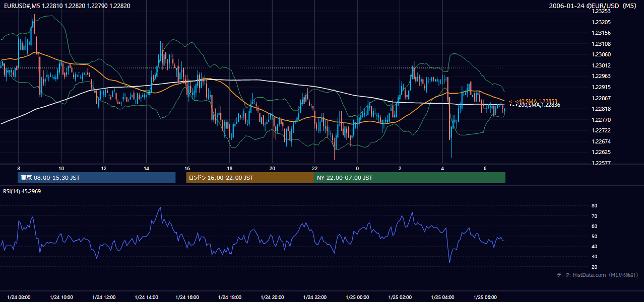Click price axis label 1.23253
Viewport: 644px width, 302px height.
pyautogui.click(x=601, y=11)
